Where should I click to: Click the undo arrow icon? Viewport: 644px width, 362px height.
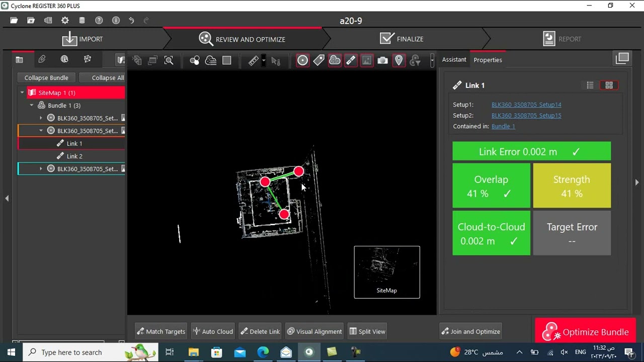pyautogui.click(x=131, y=21)
